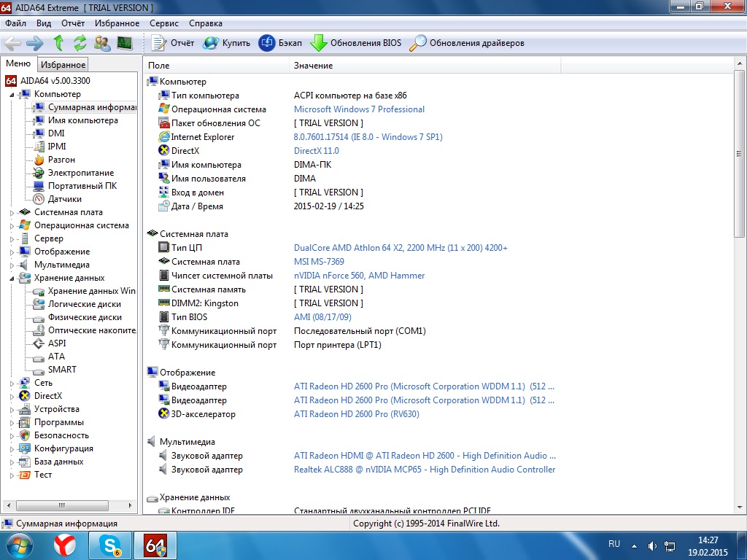Open the Справка menu
Image resolution: width=747 pixels, height=560 pixels.
tap(205, 23)
